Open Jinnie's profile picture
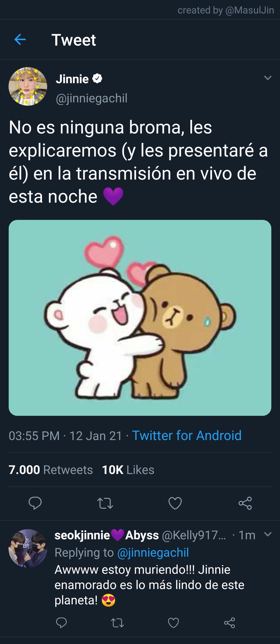The height and width of the screenshot is (644, 280). pyautogui.click(x=28, y=87)
